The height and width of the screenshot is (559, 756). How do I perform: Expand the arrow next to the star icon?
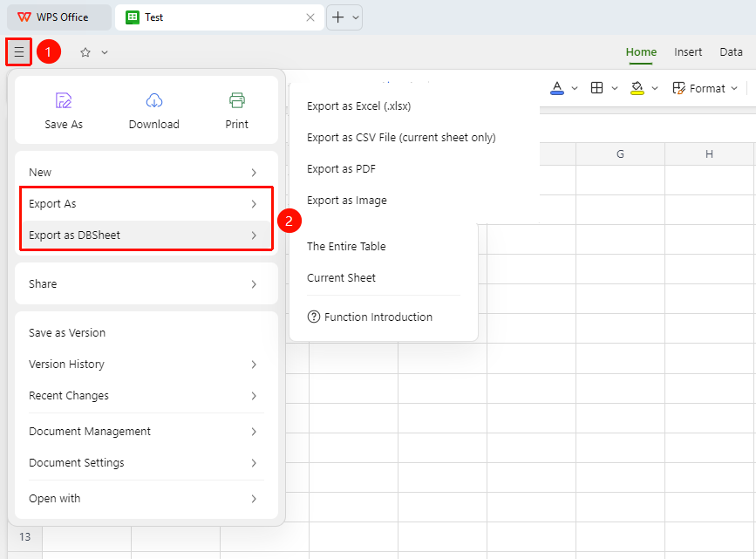click(x=105, y=52)
